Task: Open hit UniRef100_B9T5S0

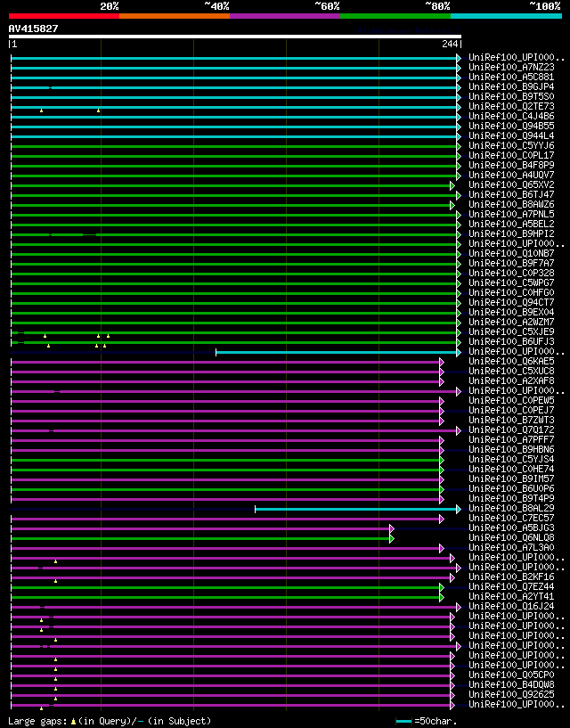Action: point(511,96)
